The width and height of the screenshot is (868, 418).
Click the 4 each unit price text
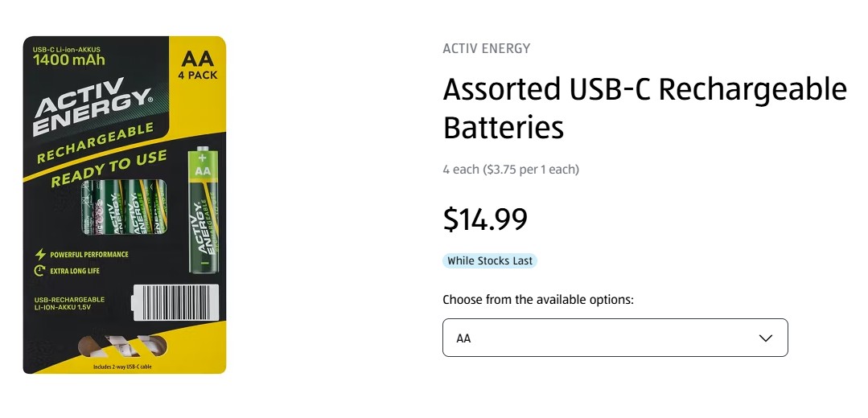(x=510, y=170)
